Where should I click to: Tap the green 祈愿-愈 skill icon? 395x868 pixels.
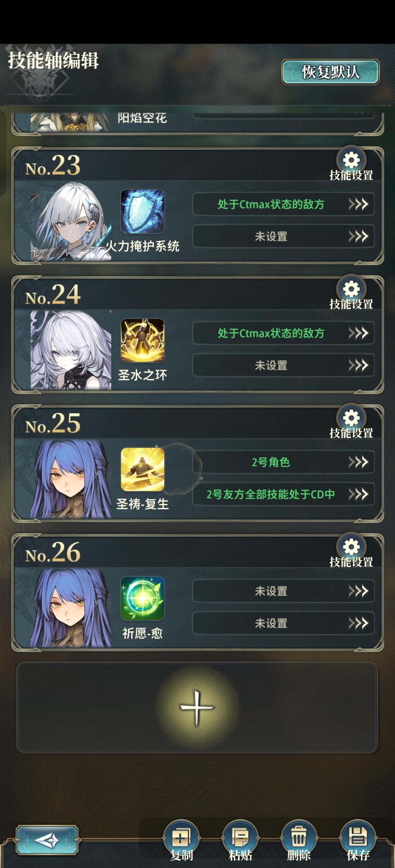point(143,598)
